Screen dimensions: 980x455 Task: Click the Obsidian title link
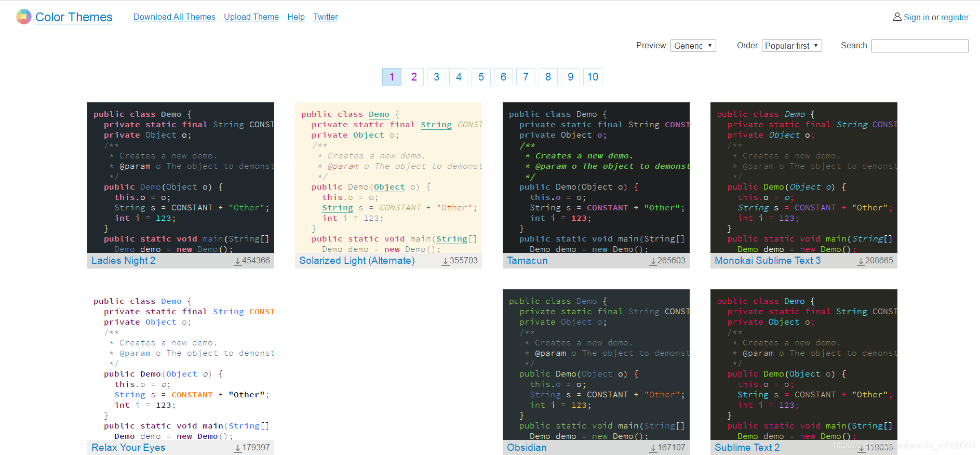[527, 448]
